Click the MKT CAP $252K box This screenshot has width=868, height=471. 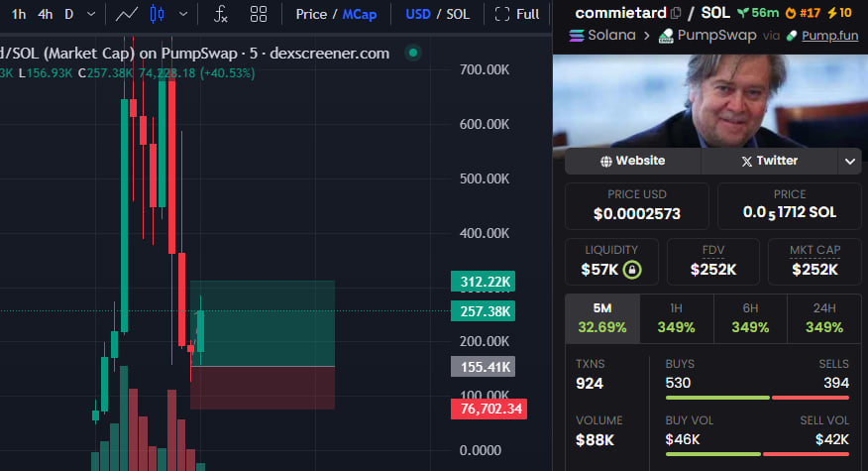[x=814, y=261]
